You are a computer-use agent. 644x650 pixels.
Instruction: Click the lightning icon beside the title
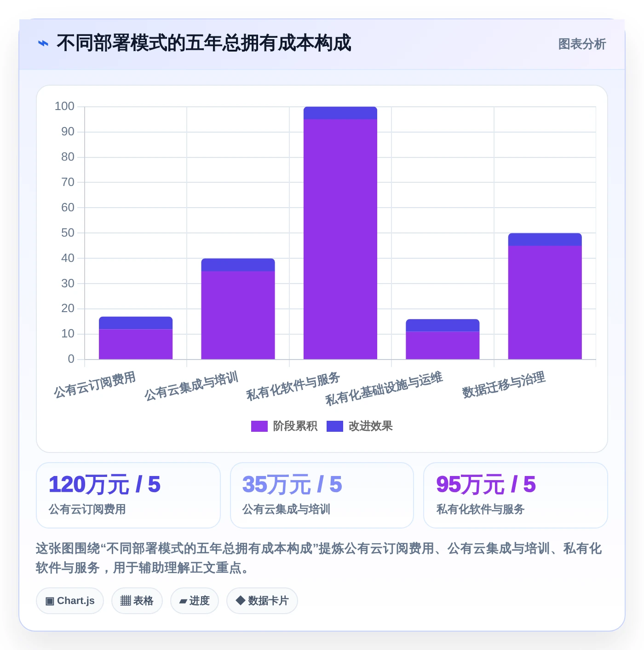(x=43, y=44)
